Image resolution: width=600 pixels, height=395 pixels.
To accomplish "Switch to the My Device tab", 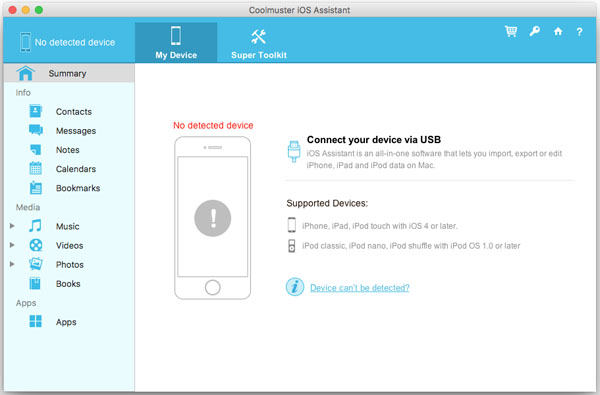I will tap(176, 42).
